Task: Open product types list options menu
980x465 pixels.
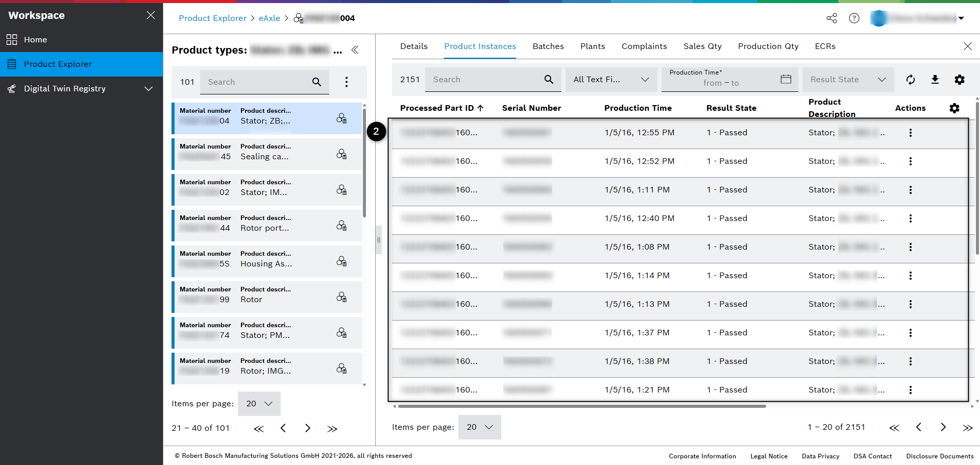Action: pyautogui.click(x=347, y=82)
